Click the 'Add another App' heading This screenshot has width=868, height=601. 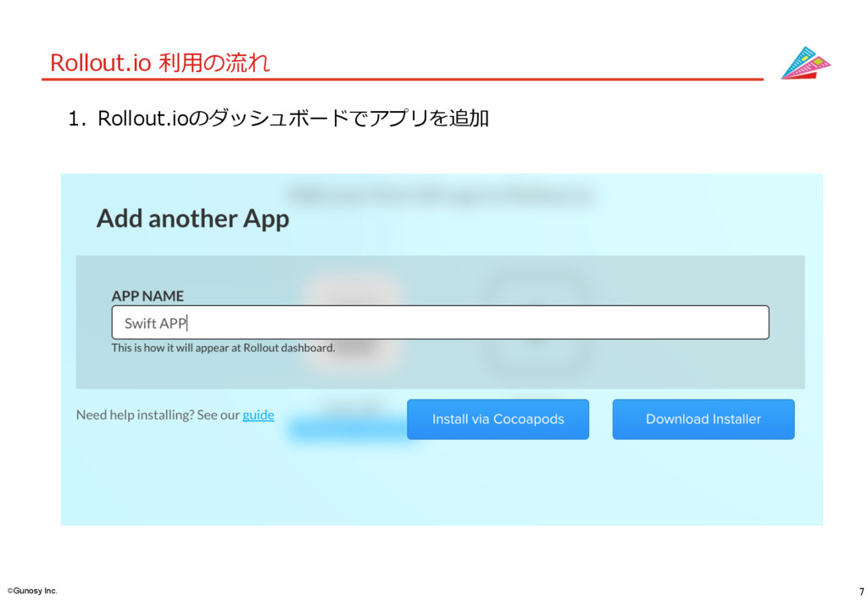pos(192,219)
